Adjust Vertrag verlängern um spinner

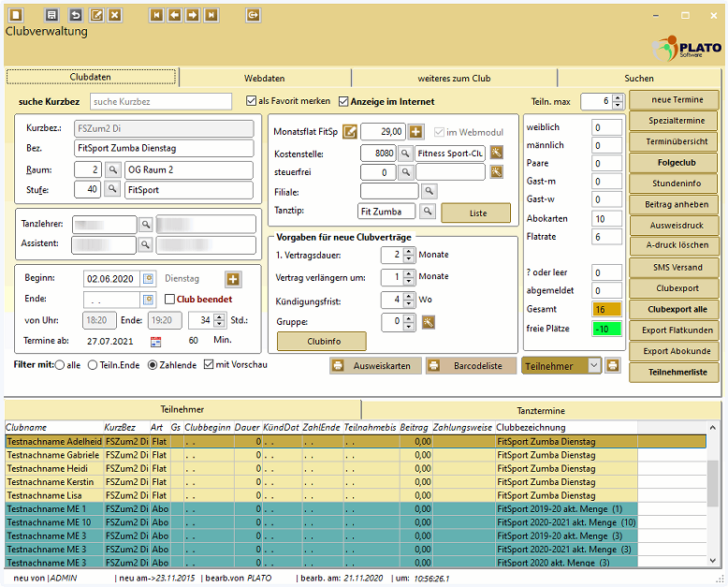pyautogui.click(x=409, y=278)
